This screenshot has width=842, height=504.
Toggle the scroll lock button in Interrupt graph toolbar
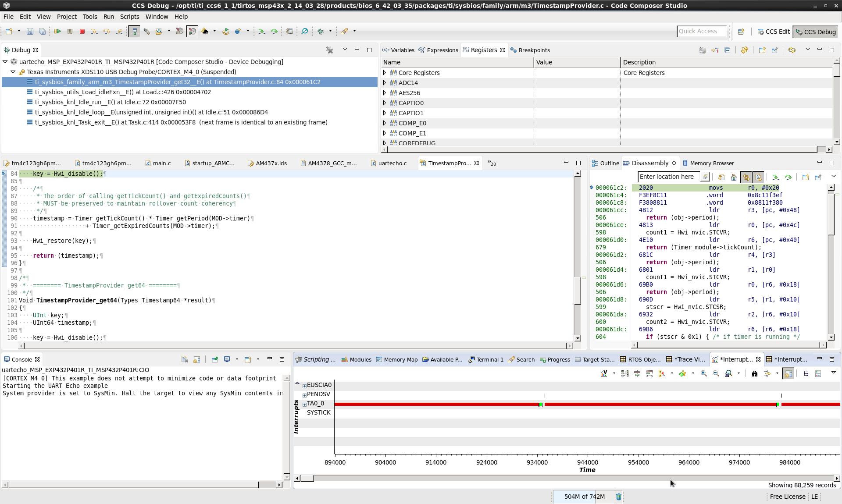pyautogui.click(x=788, y=373)
